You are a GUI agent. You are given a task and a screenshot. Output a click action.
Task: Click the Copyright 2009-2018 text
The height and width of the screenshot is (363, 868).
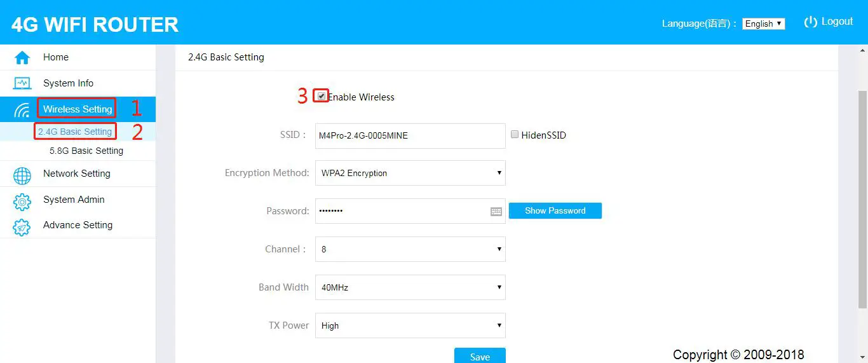[738, 355]
